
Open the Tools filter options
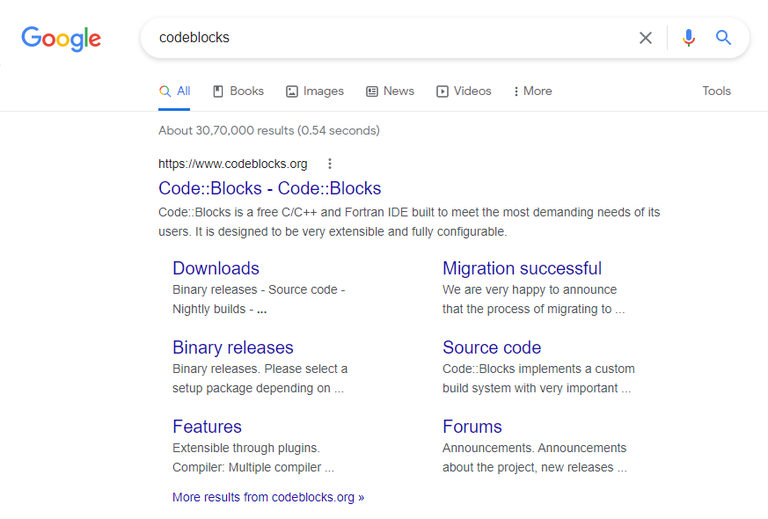(x=716, y=91)
